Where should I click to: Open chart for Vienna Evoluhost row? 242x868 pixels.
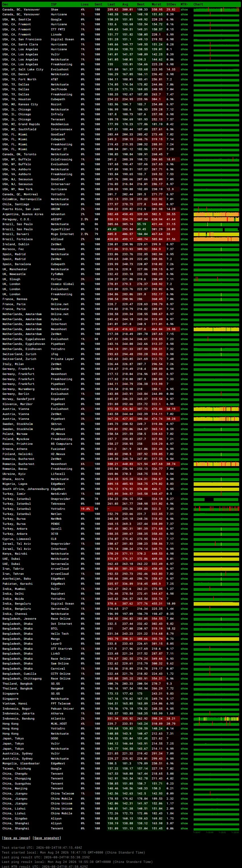216,409
